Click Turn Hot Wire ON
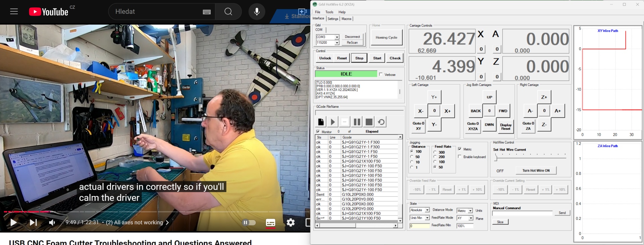 coord(536,170)
